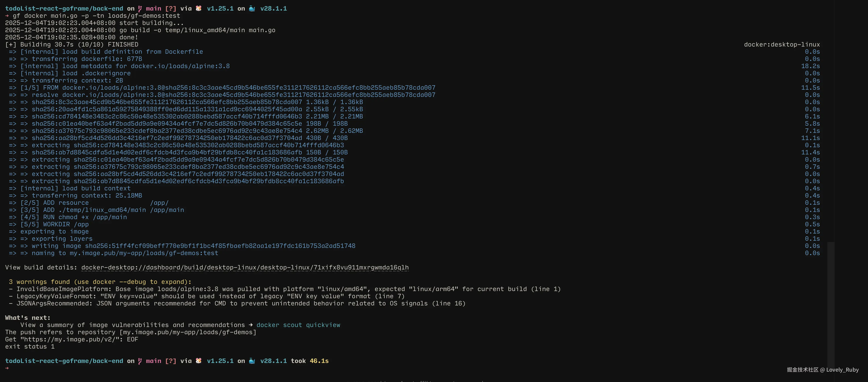Click the git branch icon in the bottom prompt

click(140, 361)
